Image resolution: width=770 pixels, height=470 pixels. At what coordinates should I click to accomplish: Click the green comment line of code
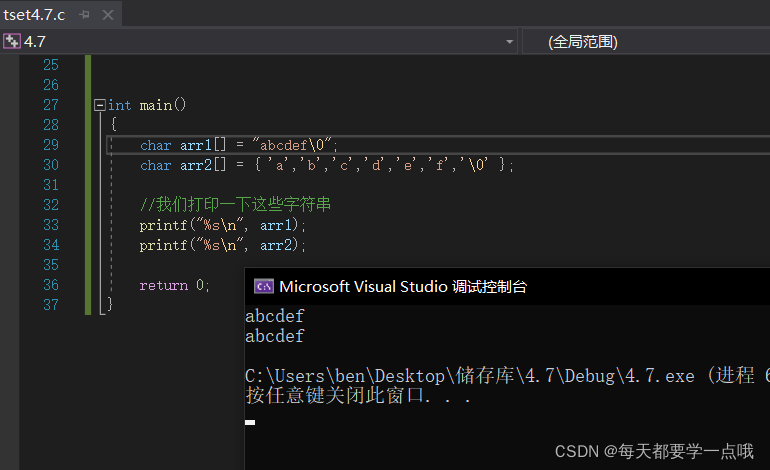click(235, 205)
